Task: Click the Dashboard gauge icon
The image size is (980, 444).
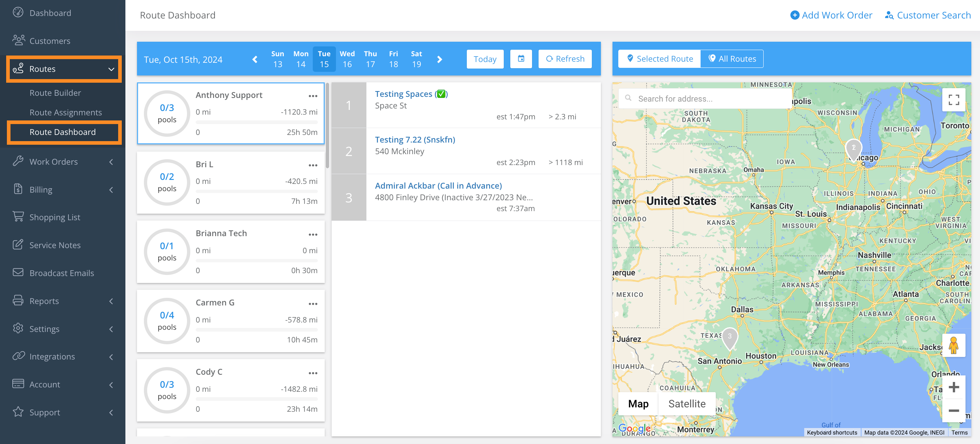Action: click(x=18, y=12)
